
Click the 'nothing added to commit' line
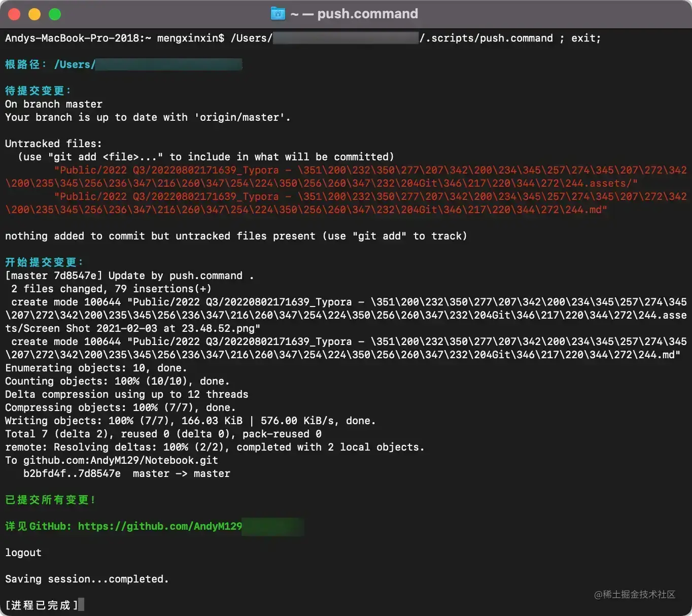click(236, 236)
